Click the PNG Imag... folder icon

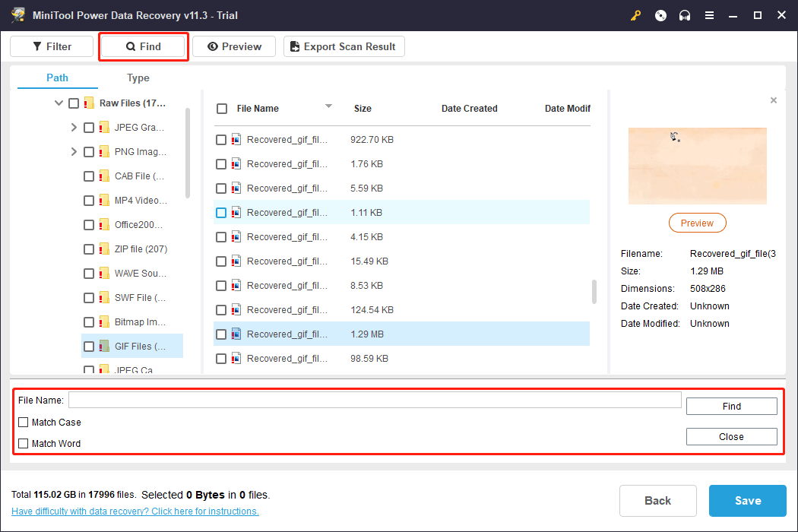(x=104, y=152)
